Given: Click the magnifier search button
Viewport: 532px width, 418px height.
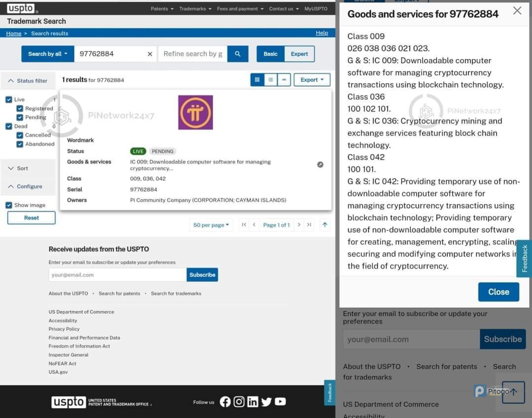Looking at the screenshot, I should click(x=237, y=54).
